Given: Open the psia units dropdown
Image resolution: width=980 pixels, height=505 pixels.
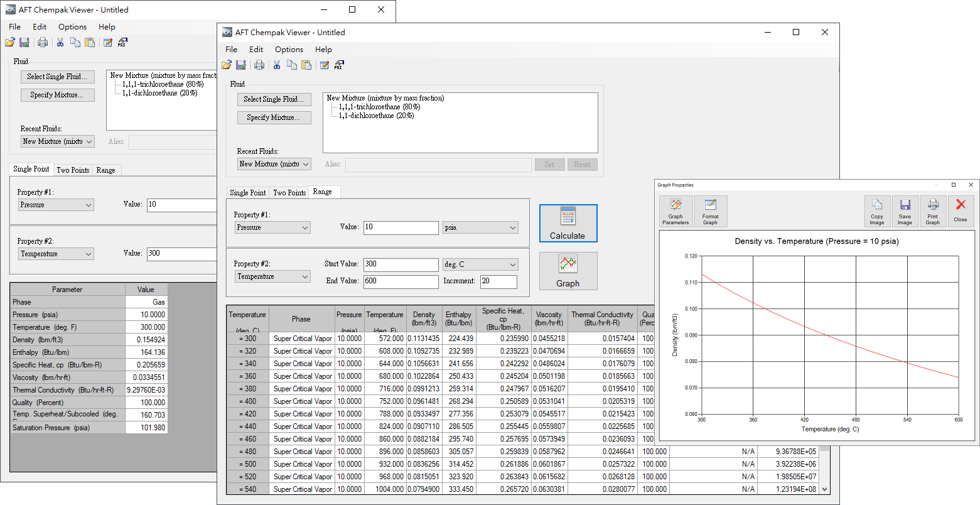Looking at the screenshot, I should pyautogui.click(x=481, y=227).
